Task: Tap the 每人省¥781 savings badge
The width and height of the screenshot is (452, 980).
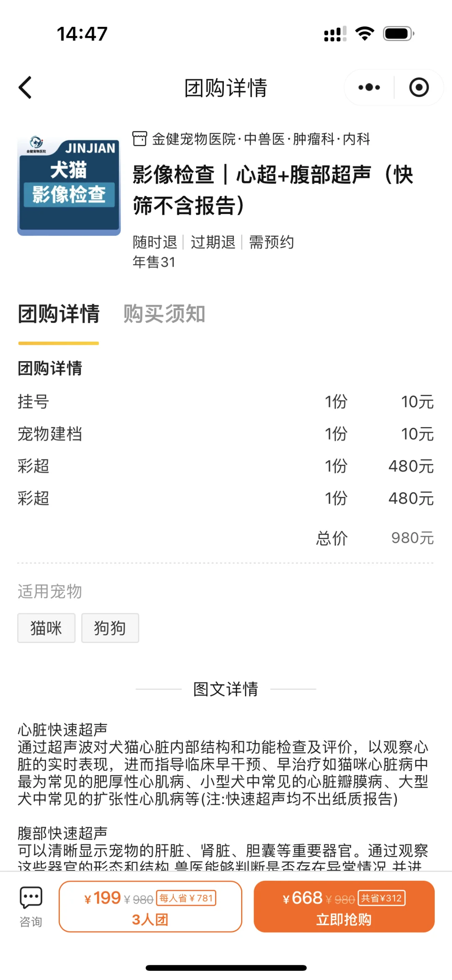Action: tap(186, 898)
